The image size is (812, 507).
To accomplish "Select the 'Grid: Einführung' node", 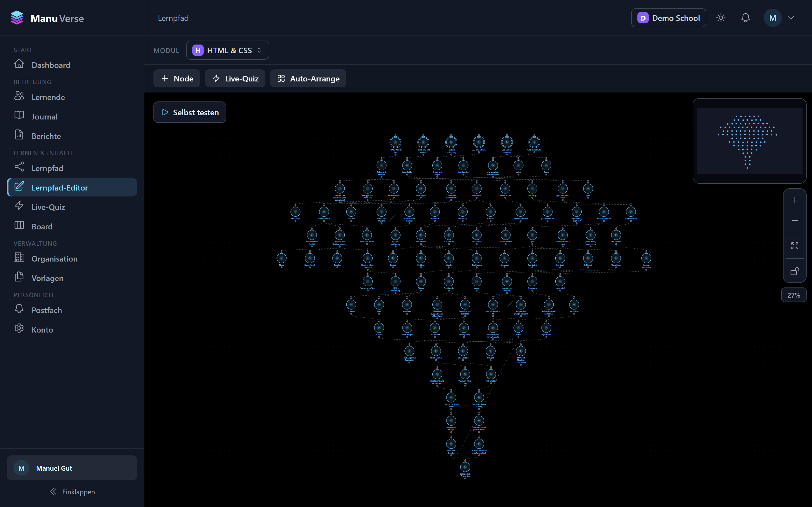I will (x=534, y=142).
